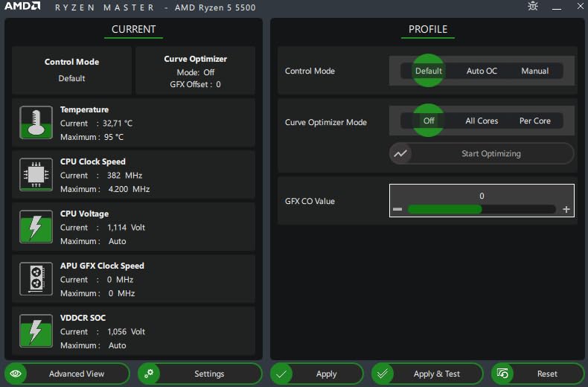The width and height of the screenshot is (588, 387).
Task: Click the APU GFX Clock Speed card icon
Action: [35, 279]
